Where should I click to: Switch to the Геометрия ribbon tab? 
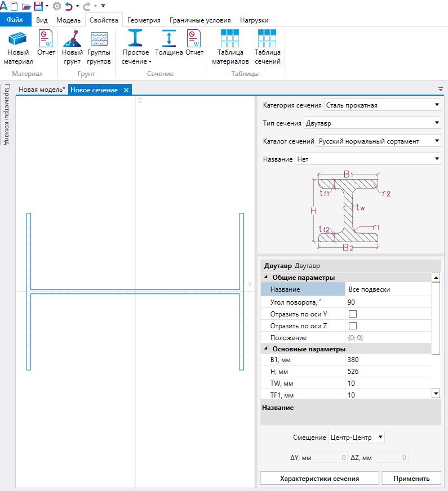144,20
